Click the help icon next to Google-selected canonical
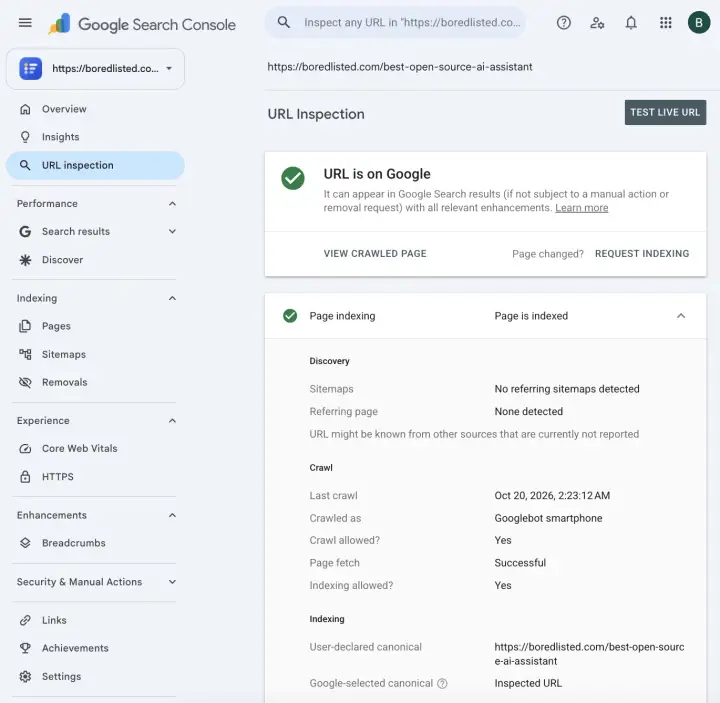 pos(442,683)
